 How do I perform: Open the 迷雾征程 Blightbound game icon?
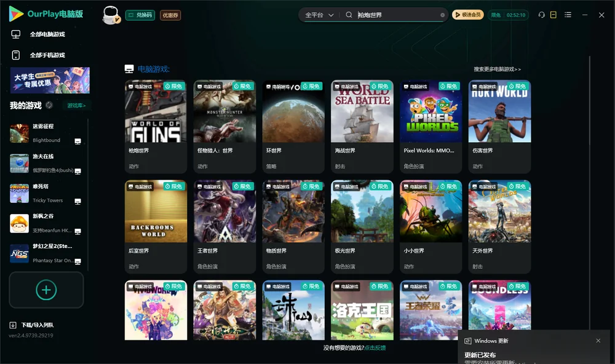pyautogui.click(x=19, y=133)
